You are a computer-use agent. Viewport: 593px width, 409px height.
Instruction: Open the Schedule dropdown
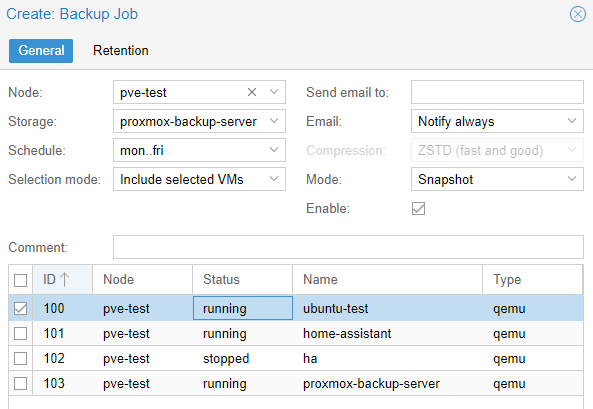pyautogui.click(x=274, y=150)
